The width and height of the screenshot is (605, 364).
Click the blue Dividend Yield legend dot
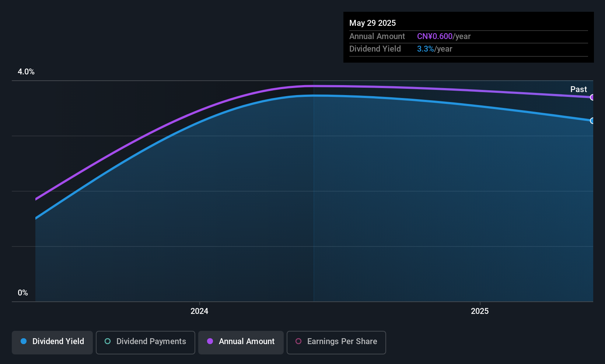[24, 341]
